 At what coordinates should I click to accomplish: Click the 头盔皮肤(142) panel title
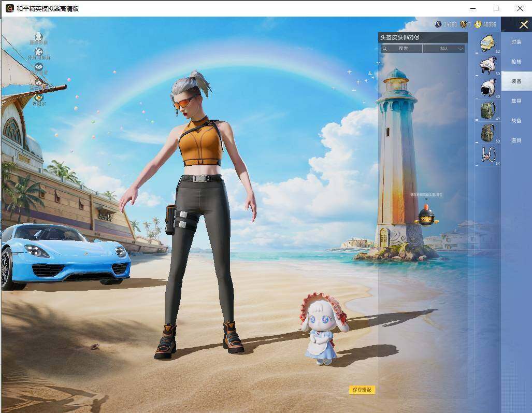pos(397,37)
